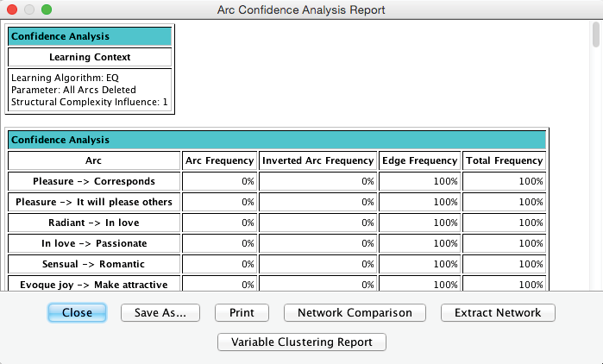Select the Pleasure -> Corresponds arc row
The width and height of the screenshot is (603, 364).
click(94, 181)
